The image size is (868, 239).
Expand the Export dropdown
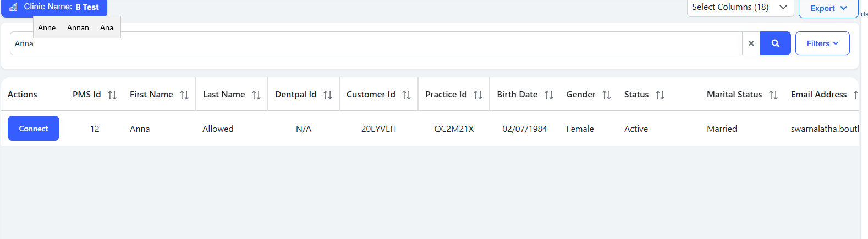(828, 8)
